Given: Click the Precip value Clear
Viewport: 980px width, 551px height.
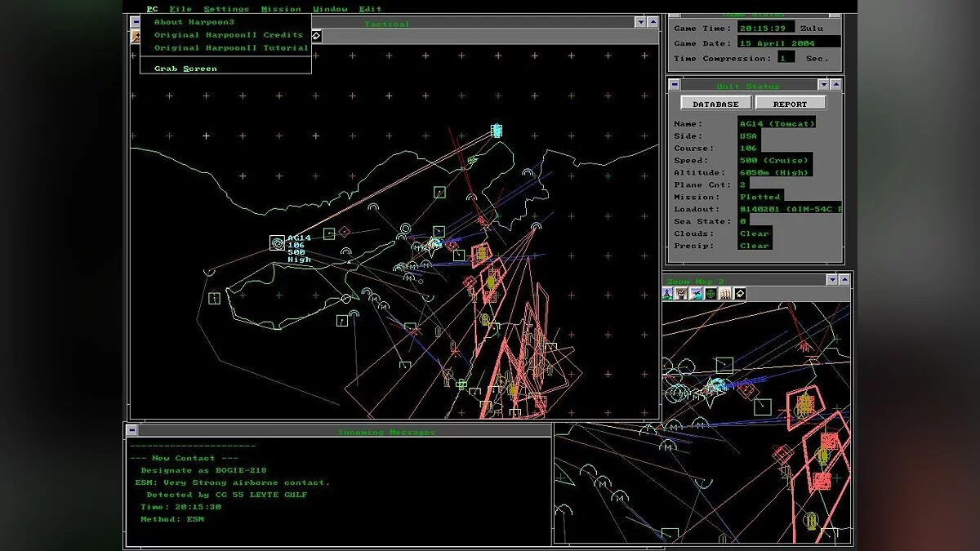Looking at the screenshot, I should [755, 246].
